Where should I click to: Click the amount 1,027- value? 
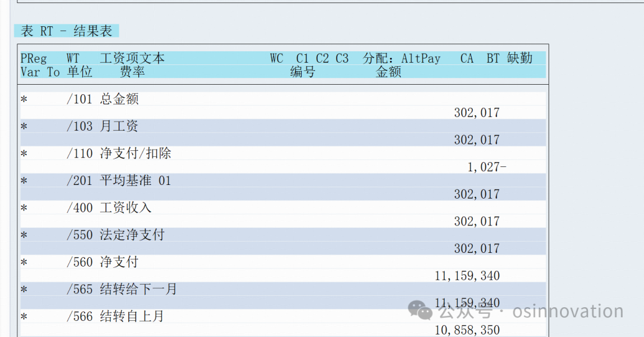click(487, 167)
